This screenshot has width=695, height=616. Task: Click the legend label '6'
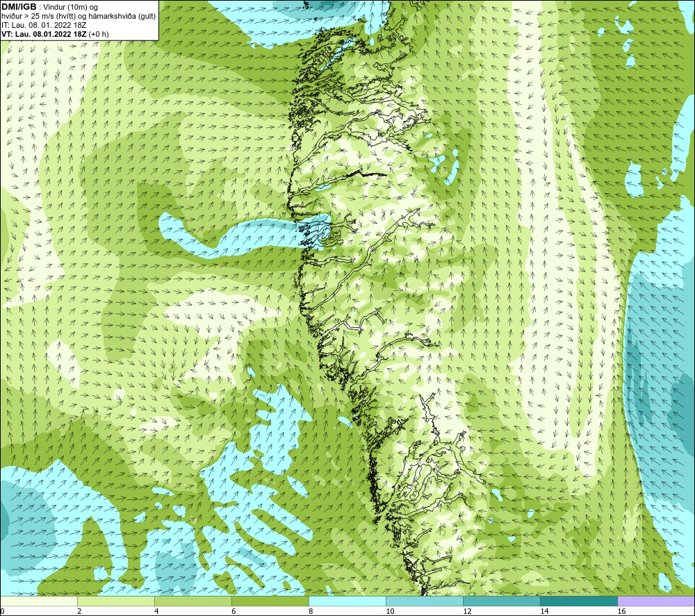[234, 612]
